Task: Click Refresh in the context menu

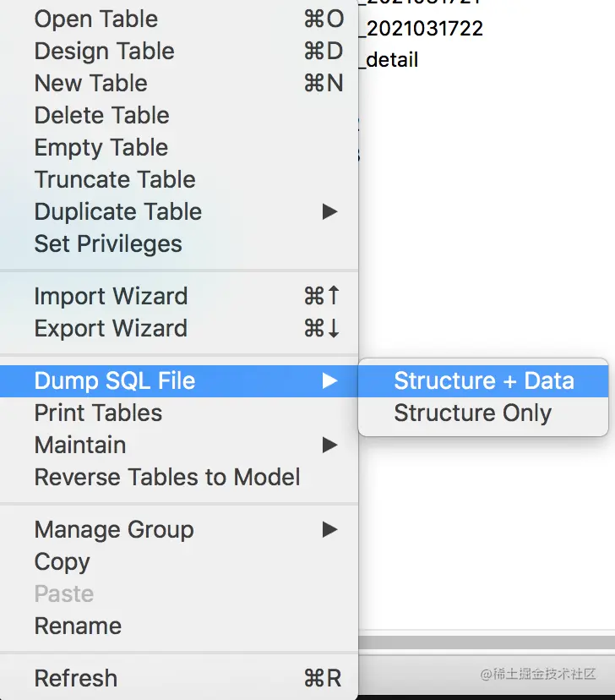Action: 75,679
